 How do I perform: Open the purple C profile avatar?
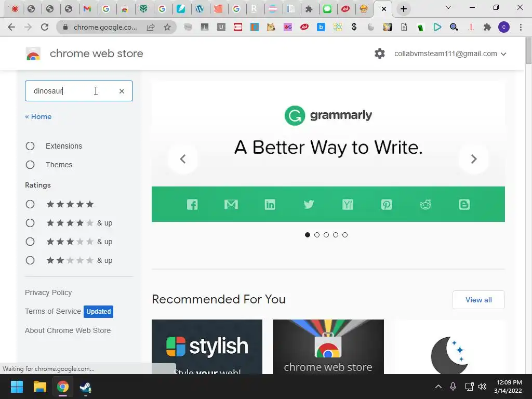(x=504, y=27)
